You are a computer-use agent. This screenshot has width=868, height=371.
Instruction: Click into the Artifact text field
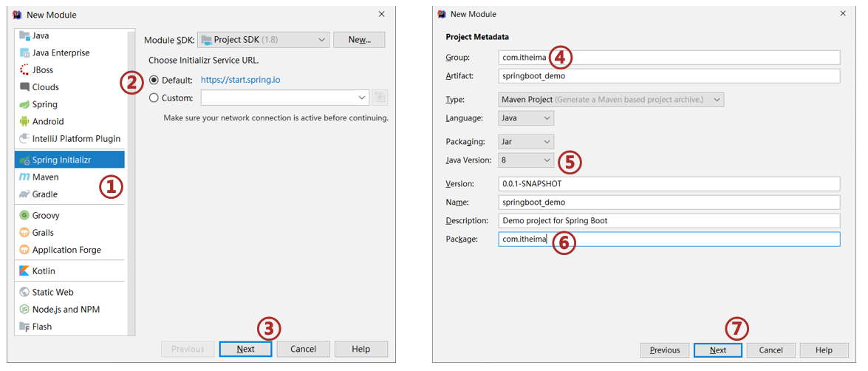669,76
